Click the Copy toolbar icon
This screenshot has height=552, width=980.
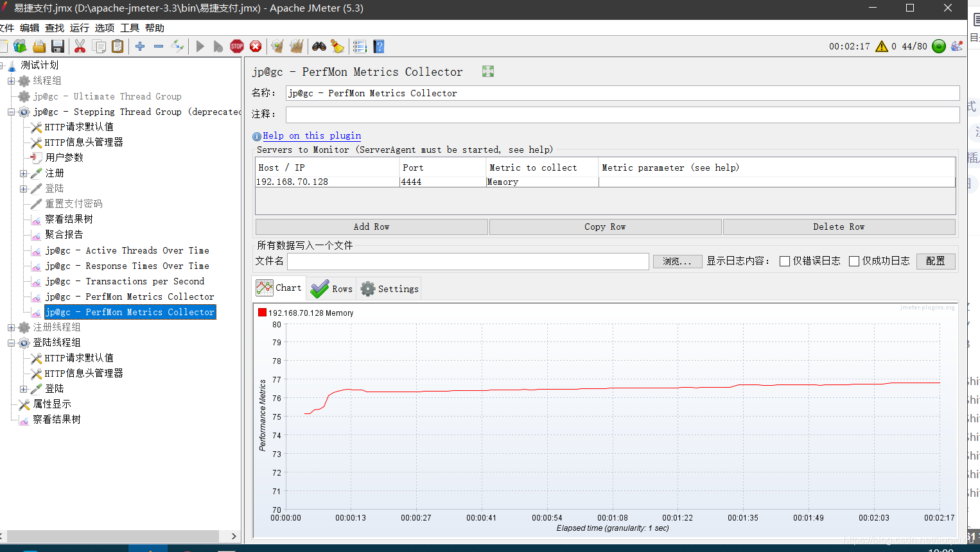(x=99, y=46)
